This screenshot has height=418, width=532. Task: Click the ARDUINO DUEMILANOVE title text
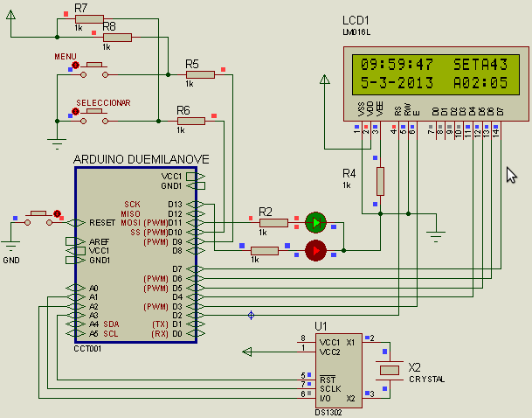click(142, 159)
